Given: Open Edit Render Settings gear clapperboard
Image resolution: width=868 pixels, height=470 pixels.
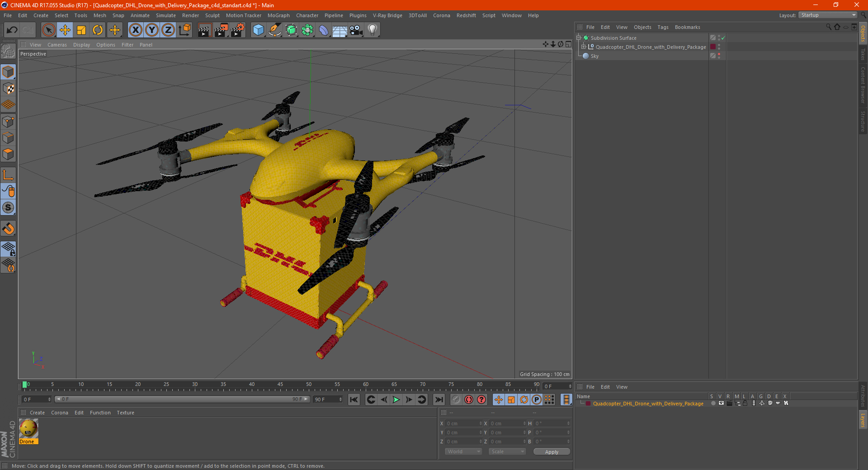Looking at the screenshot, I should click(x=238, y=30).
